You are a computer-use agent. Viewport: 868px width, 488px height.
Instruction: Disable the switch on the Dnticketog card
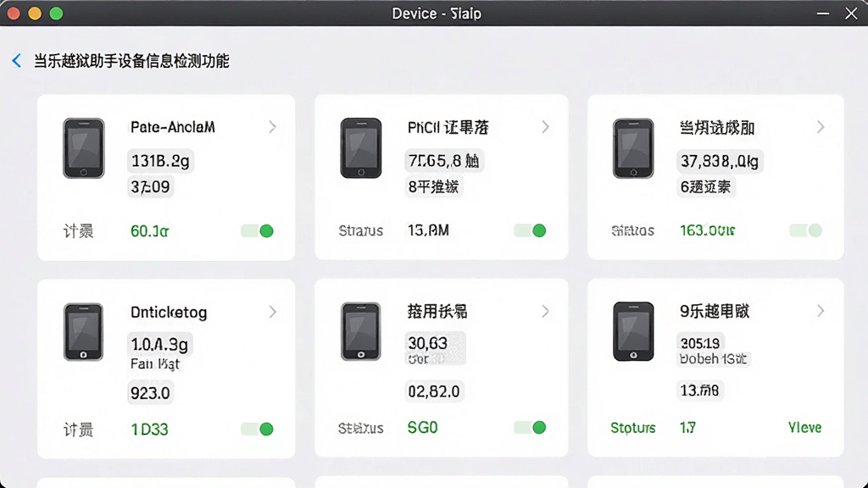tap(257, 429)
